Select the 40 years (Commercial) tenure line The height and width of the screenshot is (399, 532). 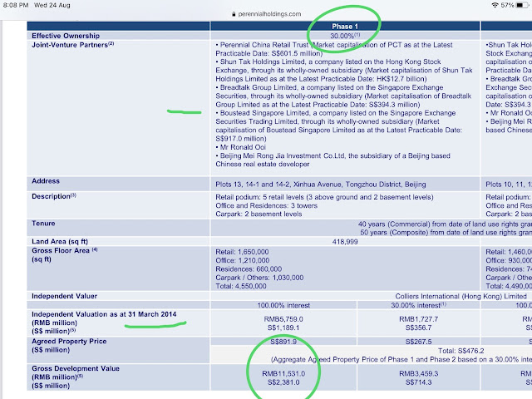tap(445, 224)
